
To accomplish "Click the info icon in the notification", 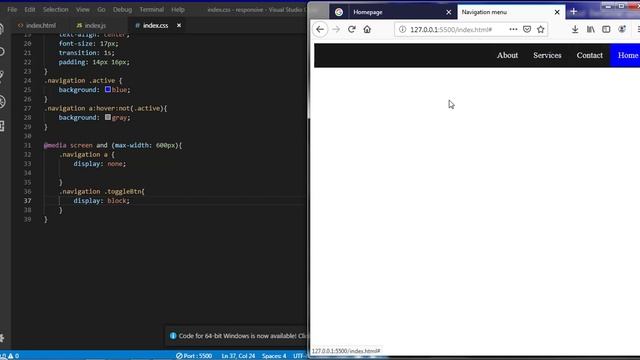I will pyautogui.click(x=173, y=336).
